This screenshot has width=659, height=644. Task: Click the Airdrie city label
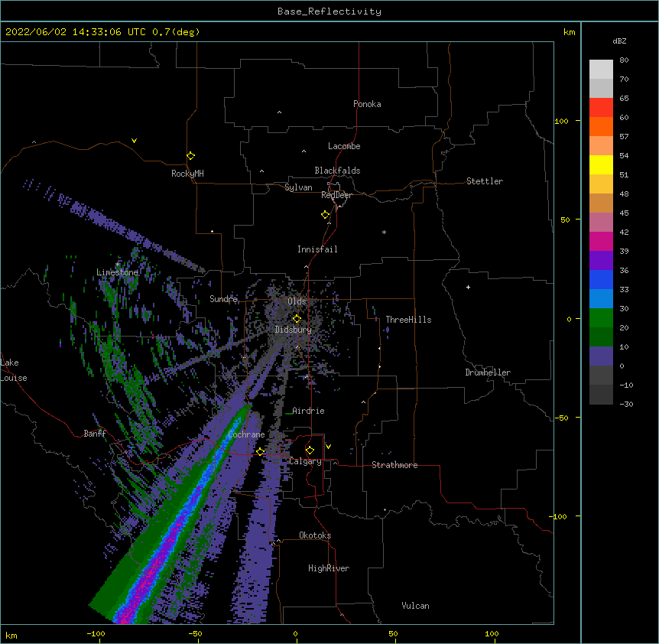click(308, 411)
